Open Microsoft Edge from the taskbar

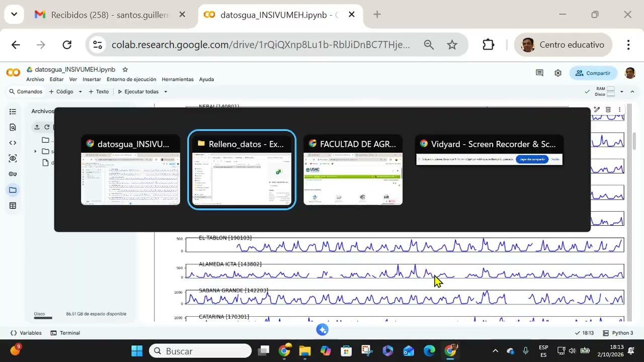[x=429, y=351]
